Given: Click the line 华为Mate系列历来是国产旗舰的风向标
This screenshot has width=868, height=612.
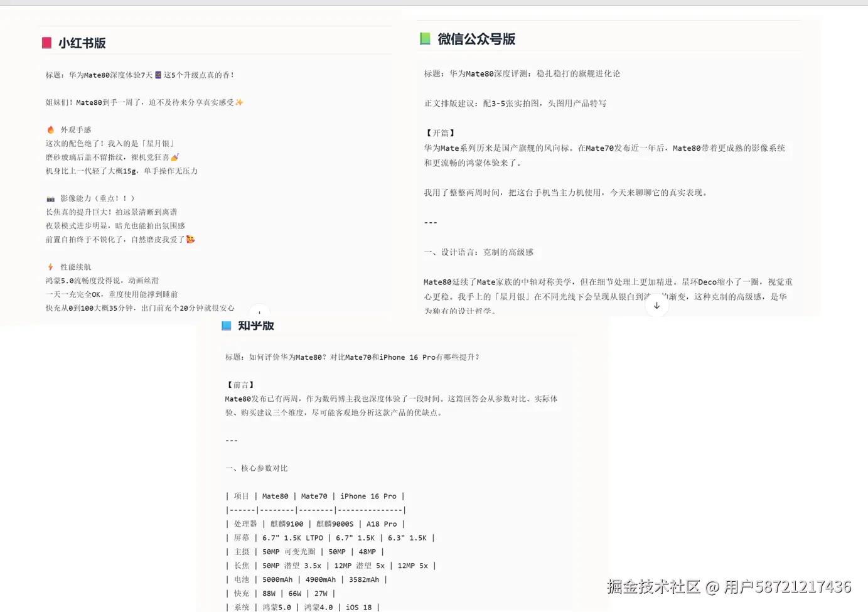Looking at the screenshot, I should coord(604,148).
